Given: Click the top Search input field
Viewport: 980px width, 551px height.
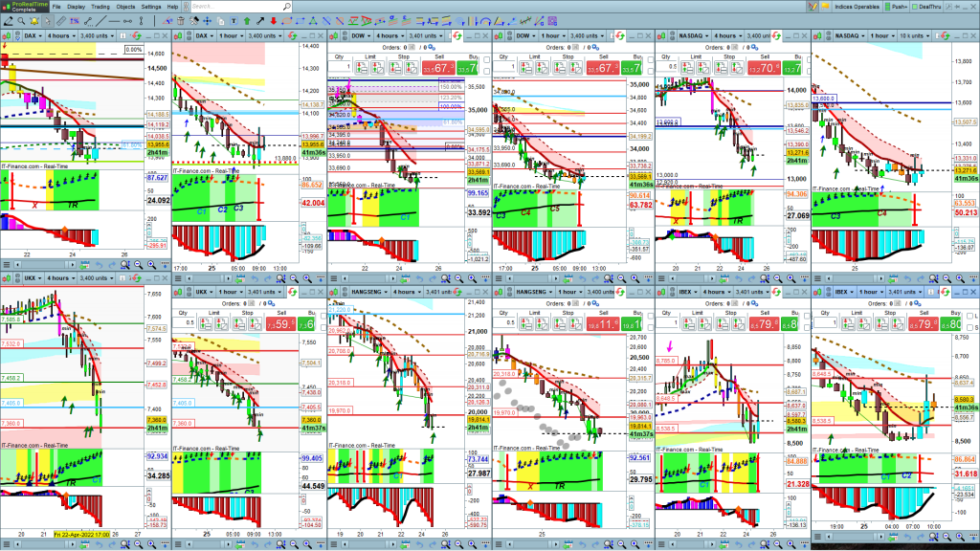Looking at the screenshot, I should (x=234, y=6).
